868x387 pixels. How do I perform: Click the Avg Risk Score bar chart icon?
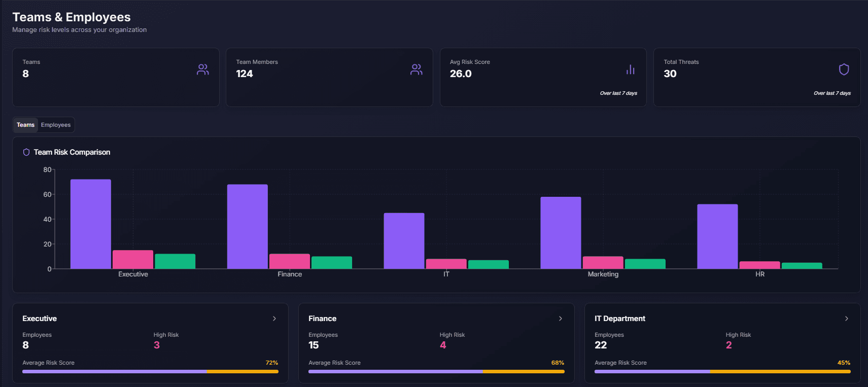631,69
